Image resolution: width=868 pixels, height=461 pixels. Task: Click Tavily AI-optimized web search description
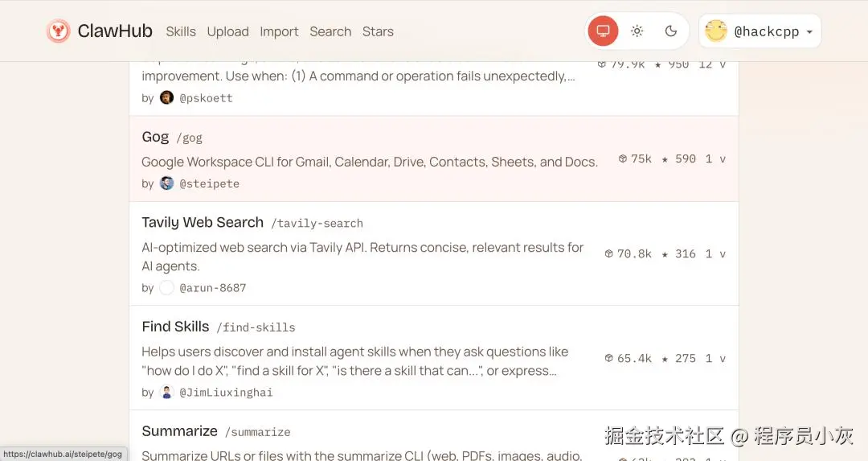click(x=362, y=257)
